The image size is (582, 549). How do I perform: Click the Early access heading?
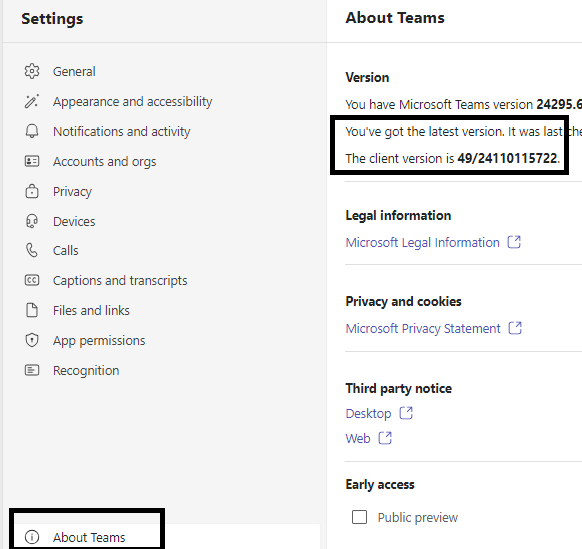[380, 484]
